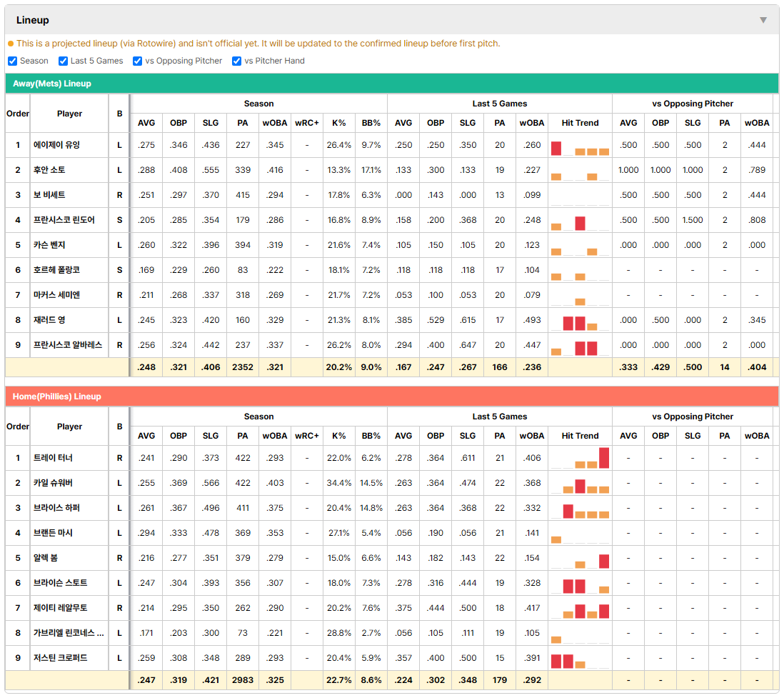Open Home(Phillies) Lineup header bar
Viewport: 784px width, 698px height.
pos(391,397)
